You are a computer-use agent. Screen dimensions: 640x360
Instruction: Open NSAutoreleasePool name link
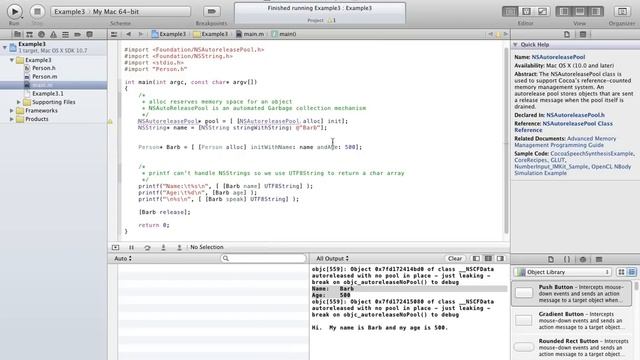click(x=558, y=57)
